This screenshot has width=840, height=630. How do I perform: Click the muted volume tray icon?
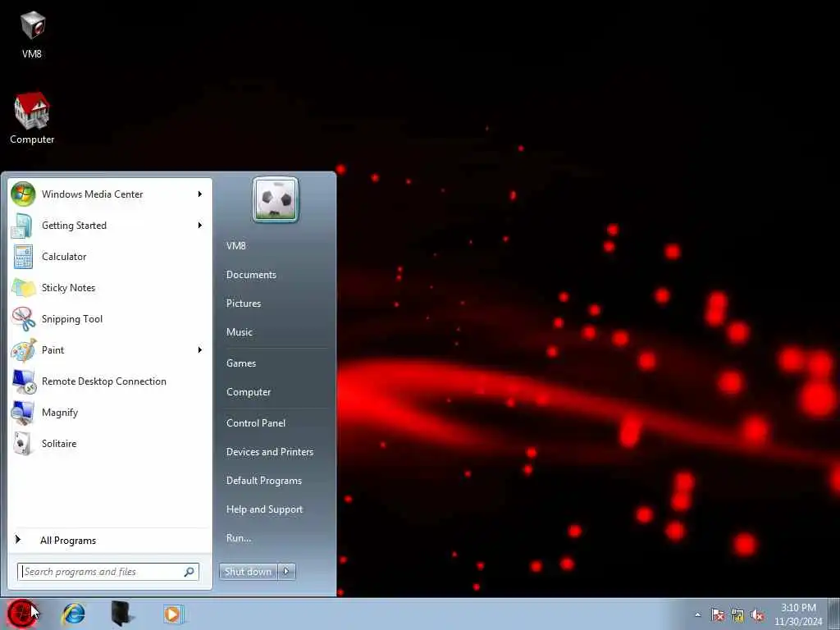pos(757,615)
